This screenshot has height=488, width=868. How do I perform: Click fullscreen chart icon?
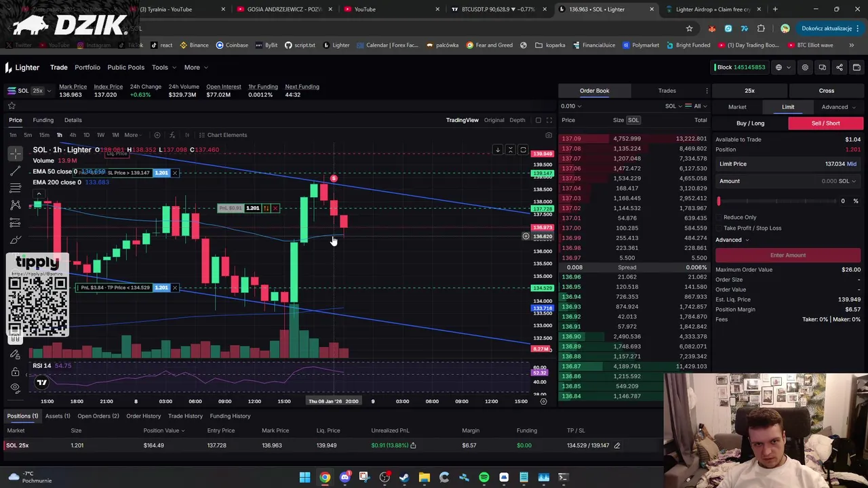tap(549, 120)
